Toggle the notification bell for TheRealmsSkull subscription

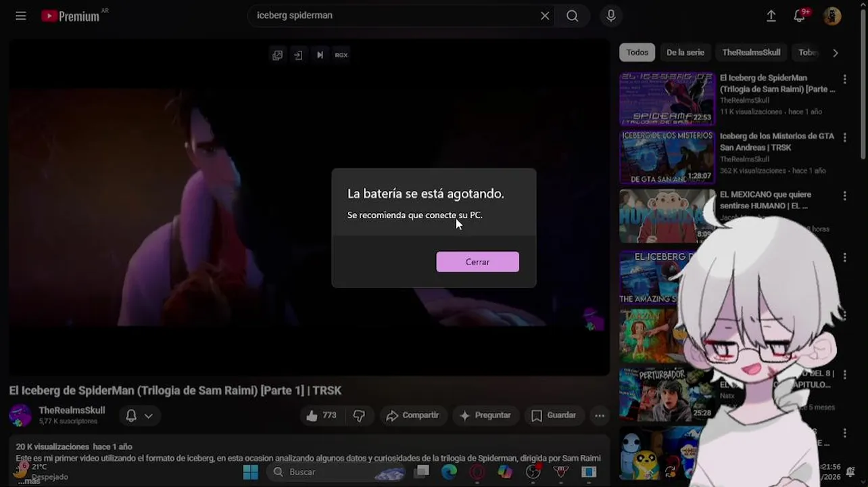[139, 416]
